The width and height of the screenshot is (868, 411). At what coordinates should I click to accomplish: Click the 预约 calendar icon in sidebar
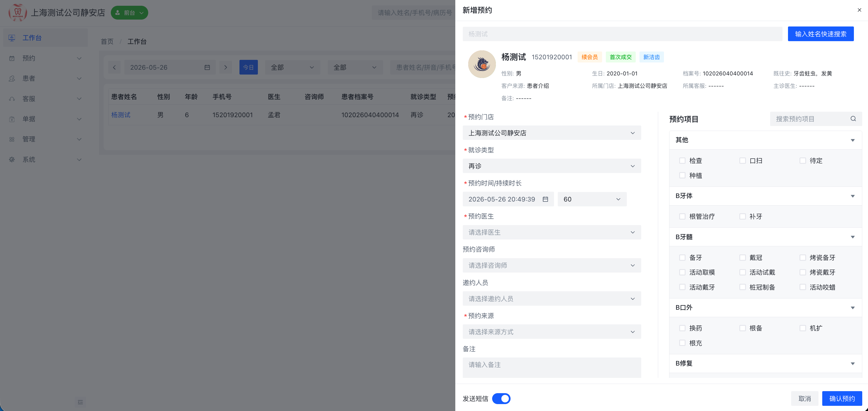pos(12,58)
